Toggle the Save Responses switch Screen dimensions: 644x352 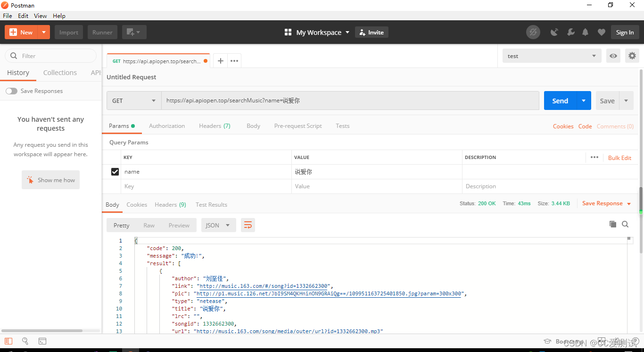[x=11, y=91]
